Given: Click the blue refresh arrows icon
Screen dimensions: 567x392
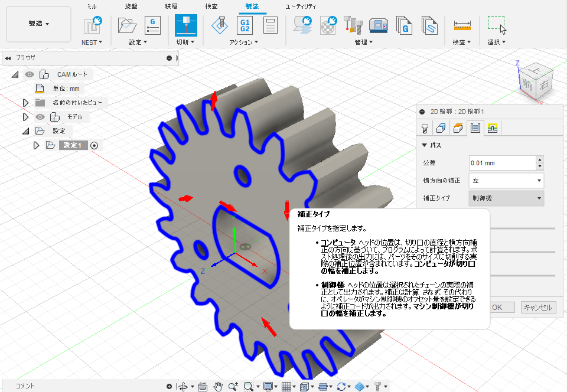Looking at the screenshot, I should coord(341,387).
